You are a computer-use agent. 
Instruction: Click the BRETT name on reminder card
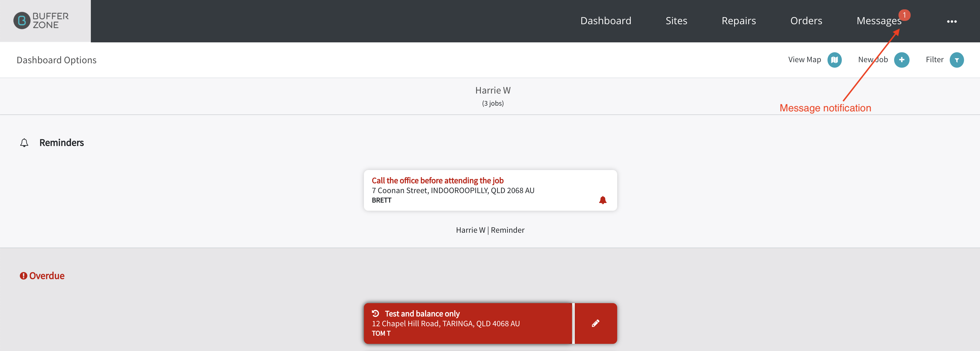tap(381, 200)
